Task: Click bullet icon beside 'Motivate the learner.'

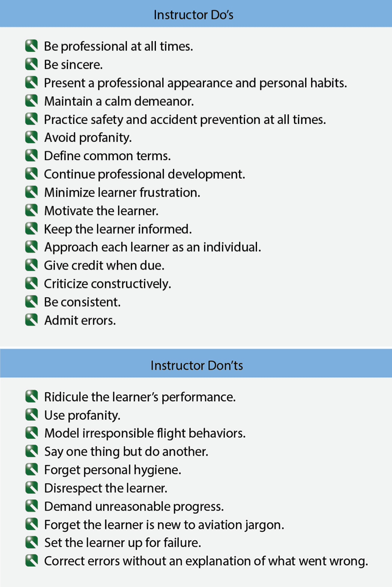Action: (32, 210)
